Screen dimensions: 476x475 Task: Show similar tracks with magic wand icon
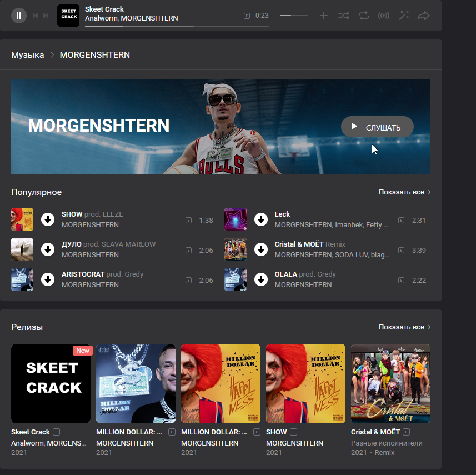pyautogui.click(x=404, y=16)
